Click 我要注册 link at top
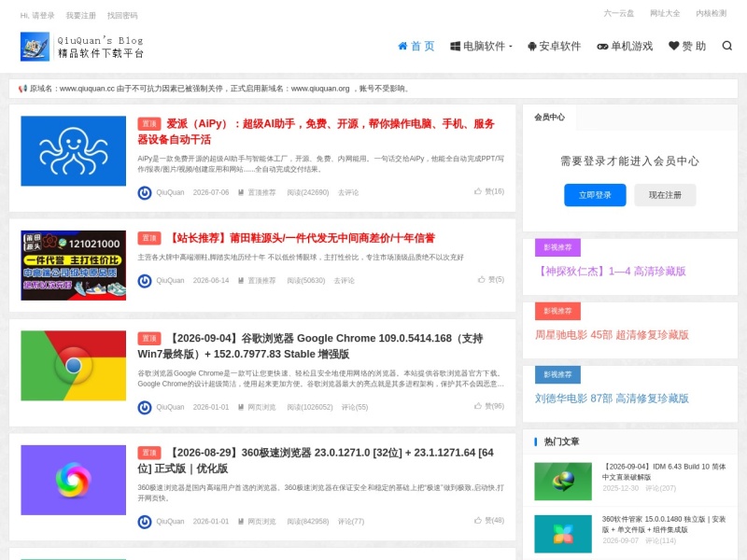Screen dimensions: 747x560 coord(81,16)
